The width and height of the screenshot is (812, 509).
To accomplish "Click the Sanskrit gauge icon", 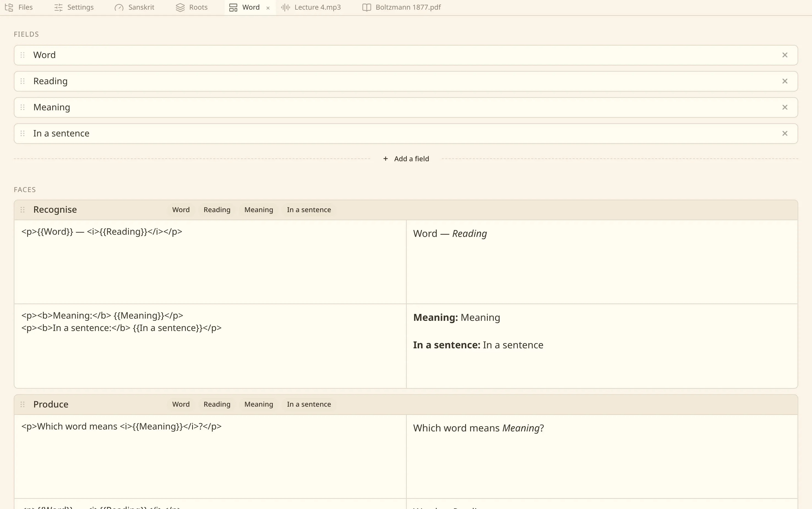I will pos(119,7).
